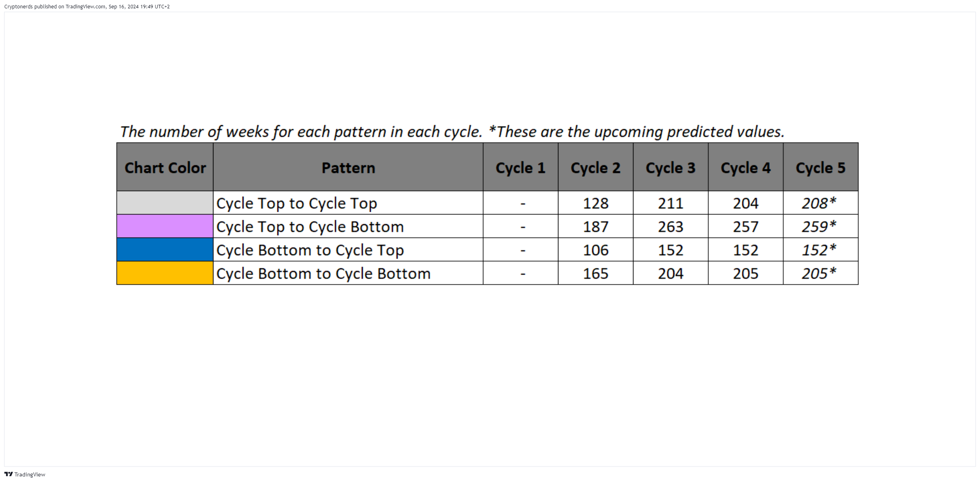Select the Cycle Top to Cycle Top row
This screenshot has width=980, height=482.
(488, 203)
